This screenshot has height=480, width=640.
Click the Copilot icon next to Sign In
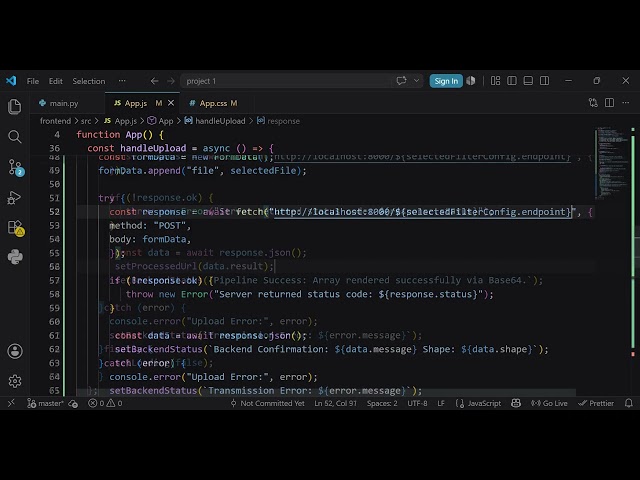(471, 81)
